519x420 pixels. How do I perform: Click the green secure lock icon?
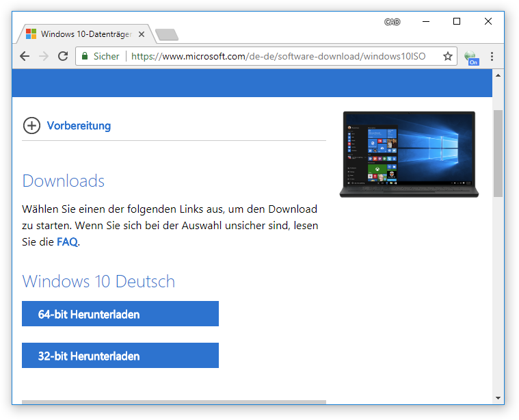coord(85,57)
